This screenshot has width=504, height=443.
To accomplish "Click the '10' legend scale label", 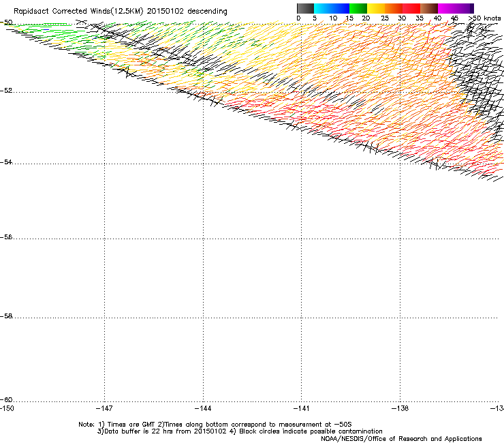I will (x=333, y=18).
